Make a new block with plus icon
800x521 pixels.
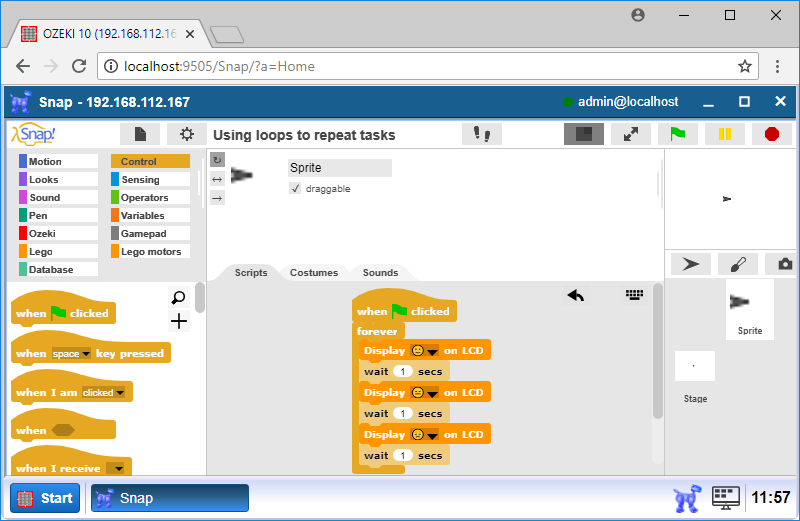[x=179, y=321]
